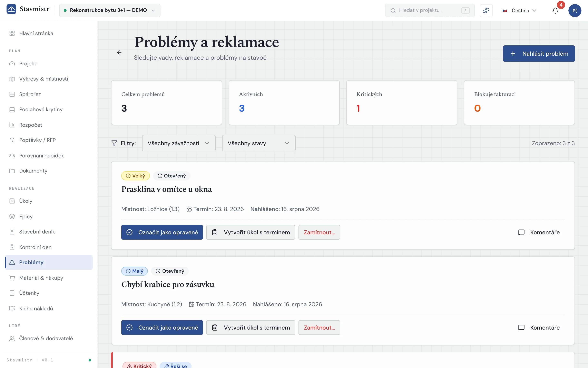Click the Kritických stat card
This screenshot has height=368, width=588.
click(401, 102)
